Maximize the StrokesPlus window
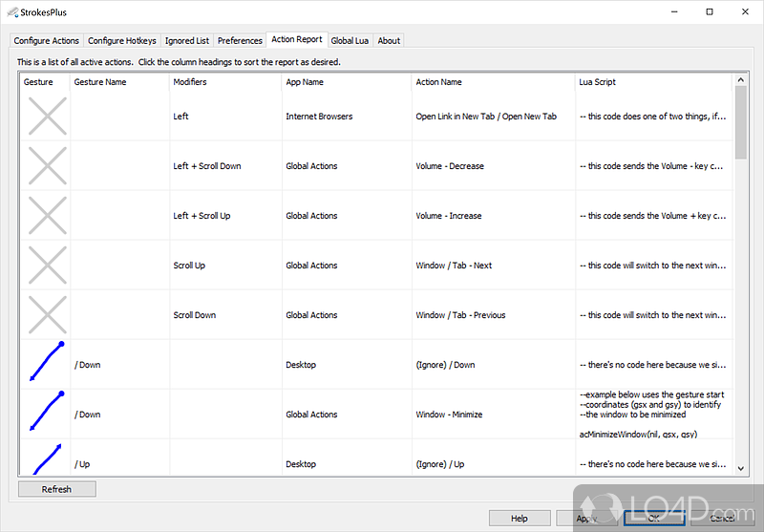 point(710,11)
